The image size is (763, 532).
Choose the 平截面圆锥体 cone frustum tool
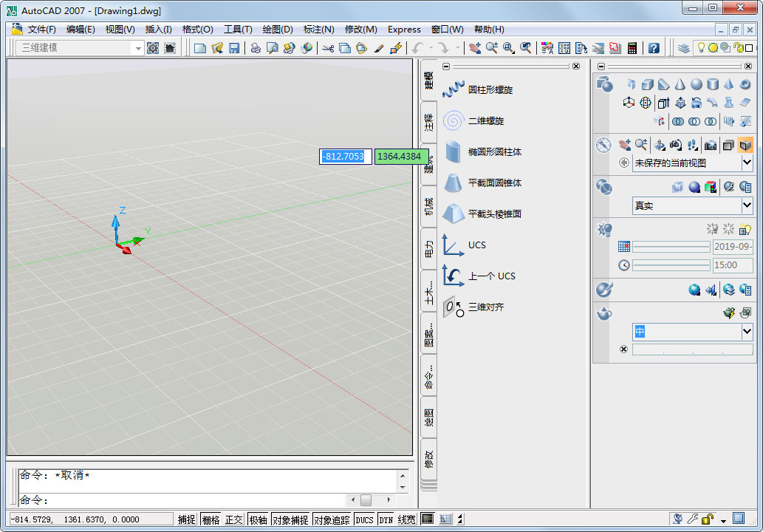click(x=494, y=183)
